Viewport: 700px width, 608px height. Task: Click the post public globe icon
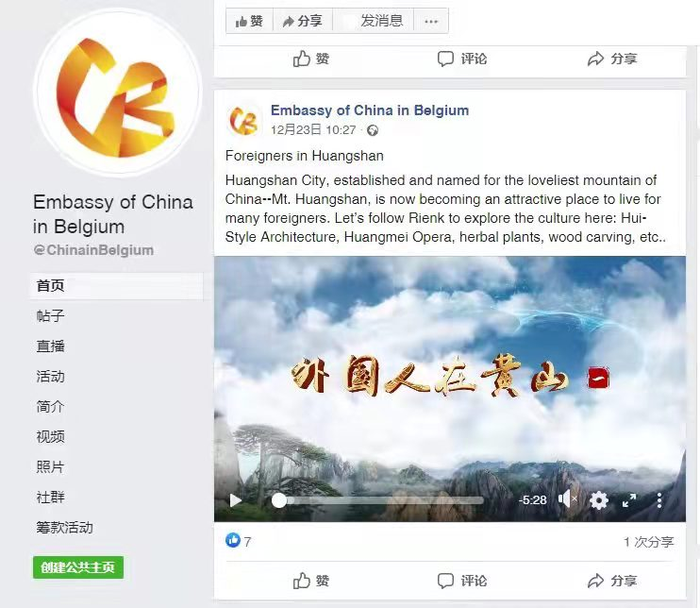tap(373, 130)
